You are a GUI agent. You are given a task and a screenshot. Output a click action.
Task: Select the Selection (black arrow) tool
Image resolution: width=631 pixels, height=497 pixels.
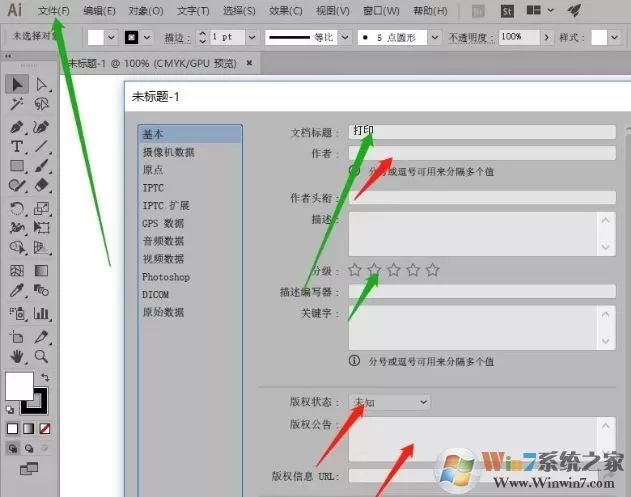(x=17, y=84)
